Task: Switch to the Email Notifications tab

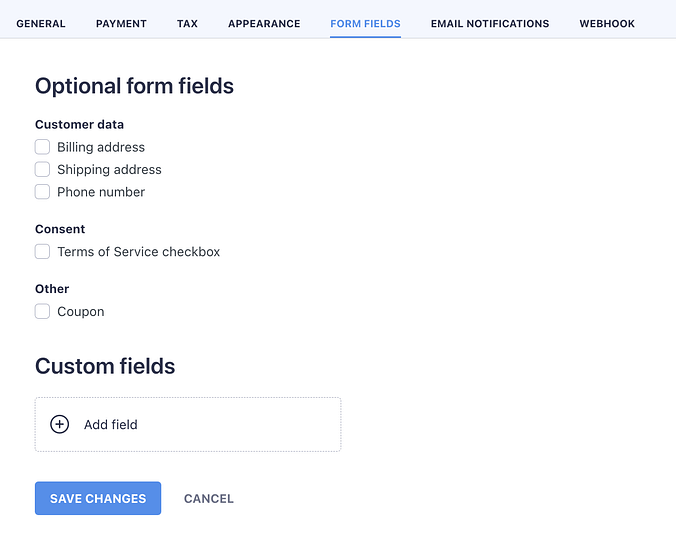Action: (x=490, y=24)
